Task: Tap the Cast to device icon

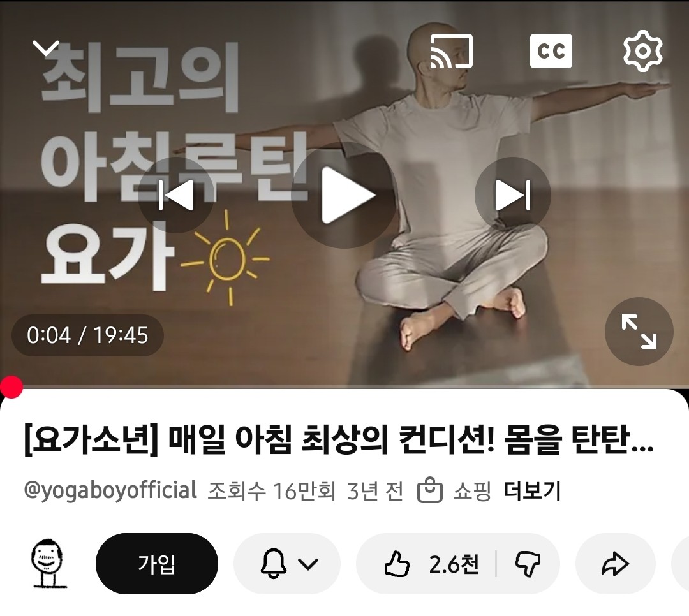Action: [x=451, y=51]
